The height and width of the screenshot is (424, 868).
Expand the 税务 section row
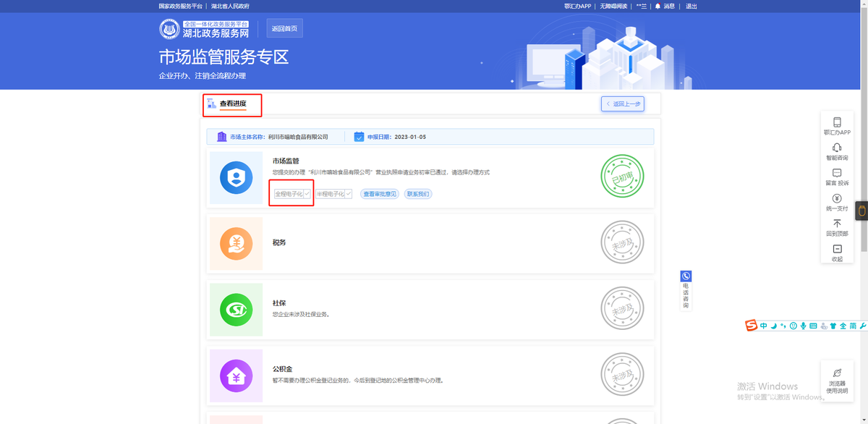click(x=430, y=242)
